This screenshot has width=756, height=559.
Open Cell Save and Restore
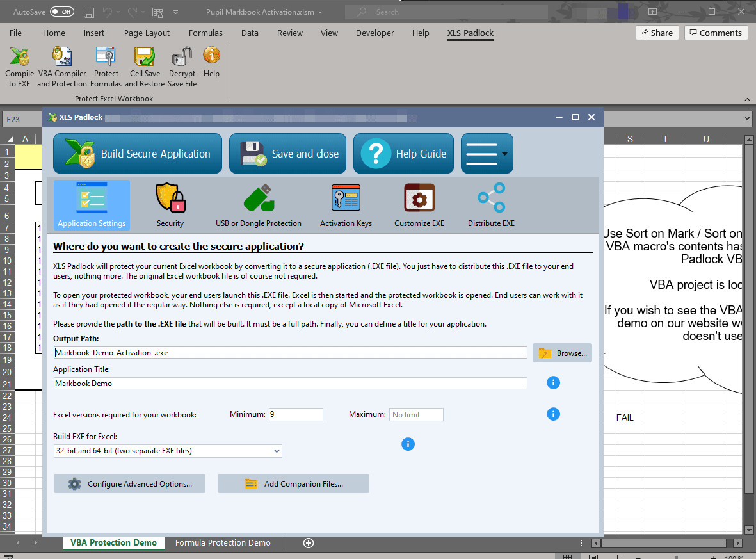coord(145,67)
